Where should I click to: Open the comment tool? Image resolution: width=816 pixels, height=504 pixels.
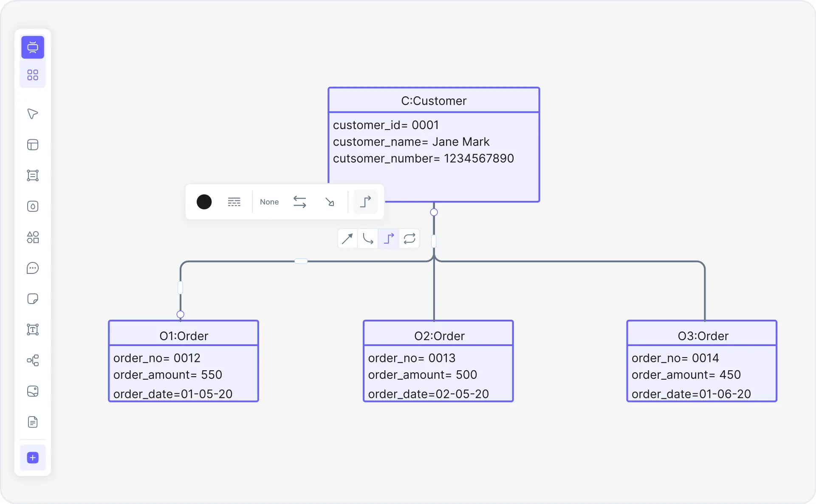point(33,268)
